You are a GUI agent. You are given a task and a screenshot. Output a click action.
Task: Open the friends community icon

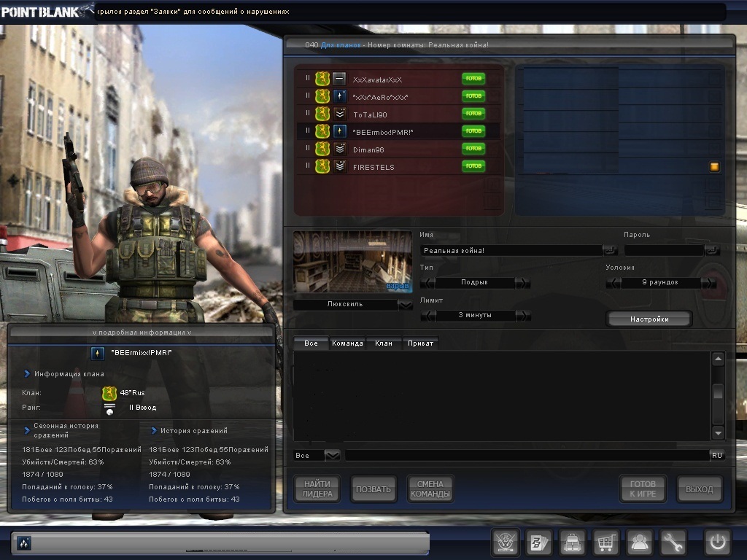(640, 542)
